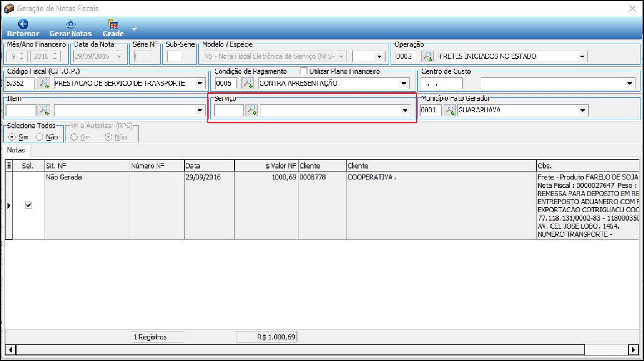
Task: Click the horizontal scrollbar thumb
Action: pyautogui.click(x=299, y=349)
